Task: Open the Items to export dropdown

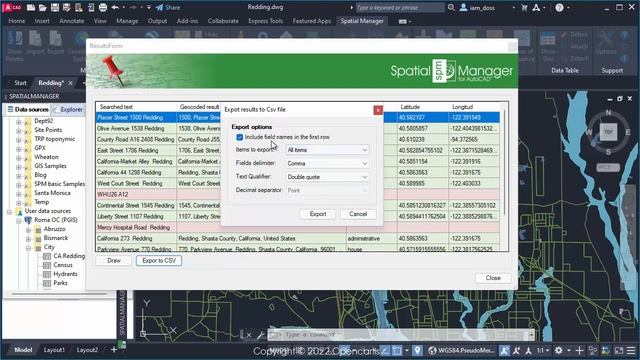Action: pos(327,150)
